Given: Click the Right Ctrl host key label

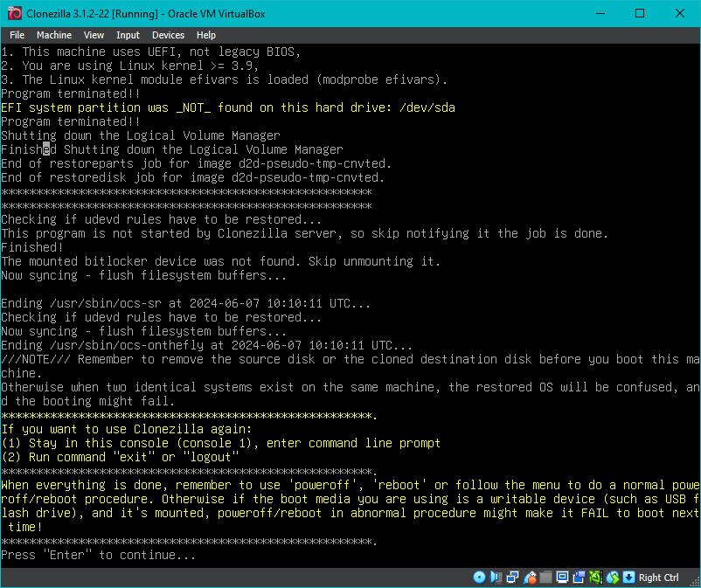Looking at the screenshot, I should click(659, 578).
